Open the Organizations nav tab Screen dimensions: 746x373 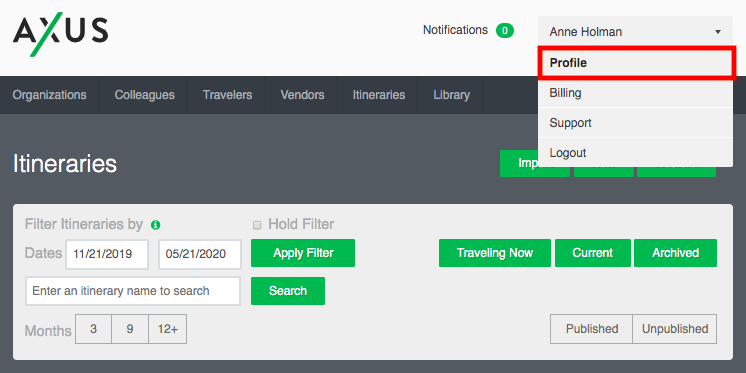point(49,95)
